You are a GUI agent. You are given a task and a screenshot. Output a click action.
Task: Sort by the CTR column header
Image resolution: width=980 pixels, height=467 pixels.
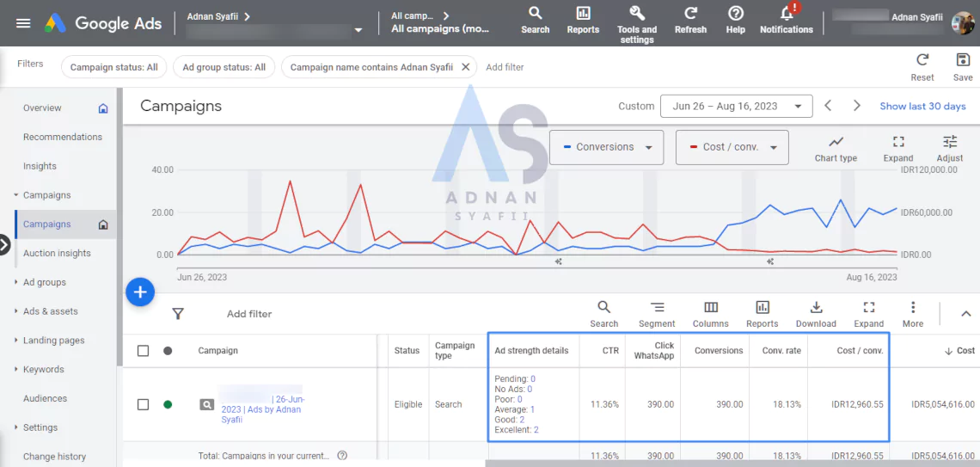pos(610,351)
